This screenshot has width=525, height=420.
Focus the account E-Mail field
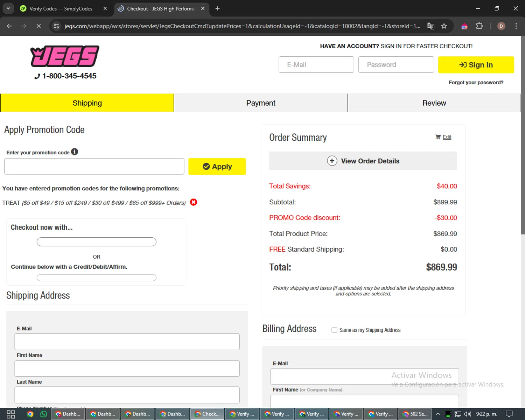pos(316,65)
